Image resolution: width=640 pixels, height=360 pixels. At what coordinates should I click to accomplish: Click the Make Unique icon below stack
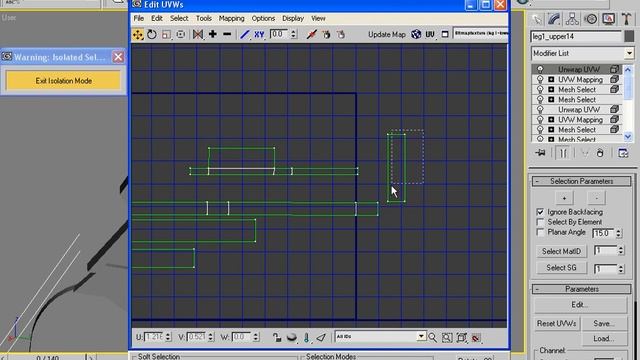click(x=584, y=153)
